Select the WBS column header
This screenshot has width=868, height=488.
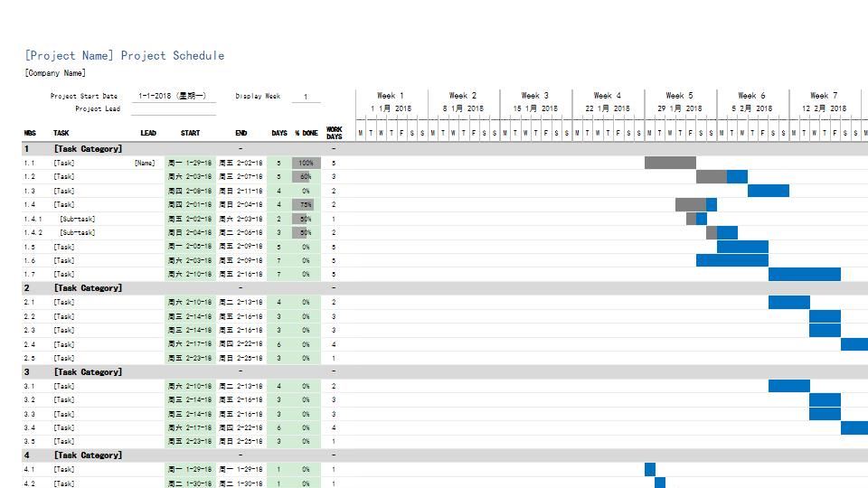pos(30,133)
